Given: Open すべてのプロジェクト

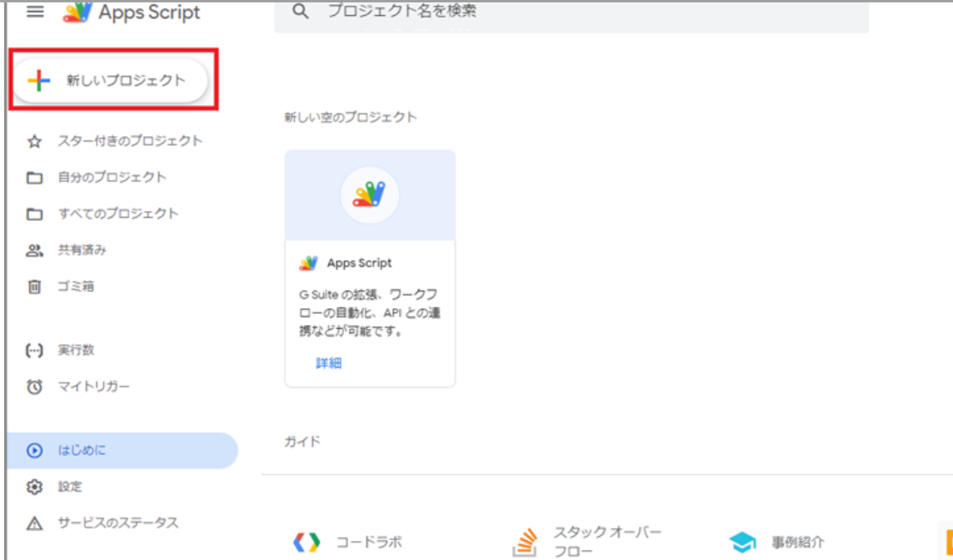Looking at the screenshot, I should point(118,214).
